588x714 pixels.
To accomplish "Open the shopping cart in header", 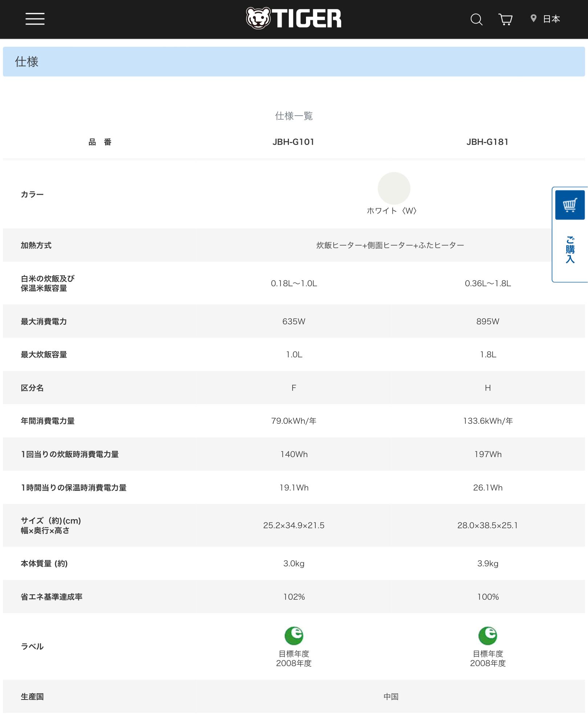I will [x=505, y=19].
